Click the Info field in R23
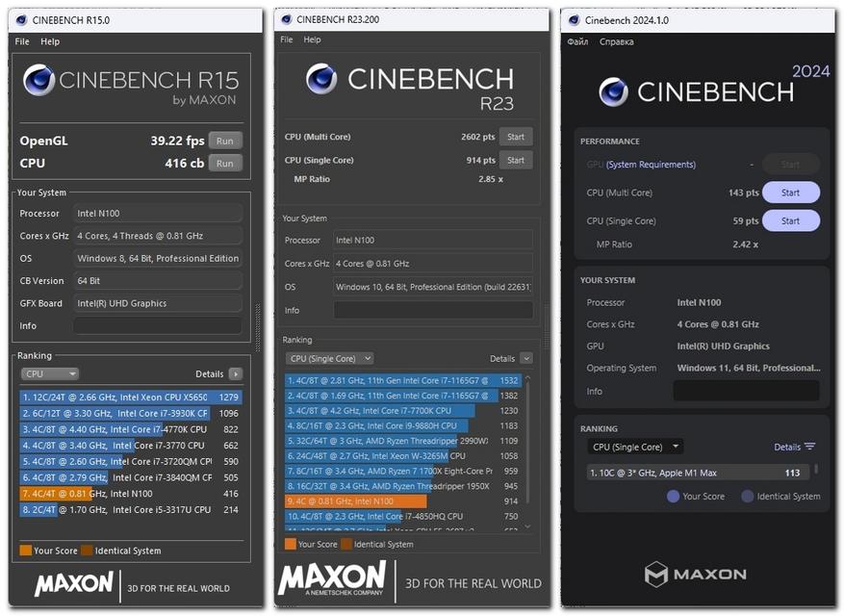844x616 pixels. [x=433, y=310]
